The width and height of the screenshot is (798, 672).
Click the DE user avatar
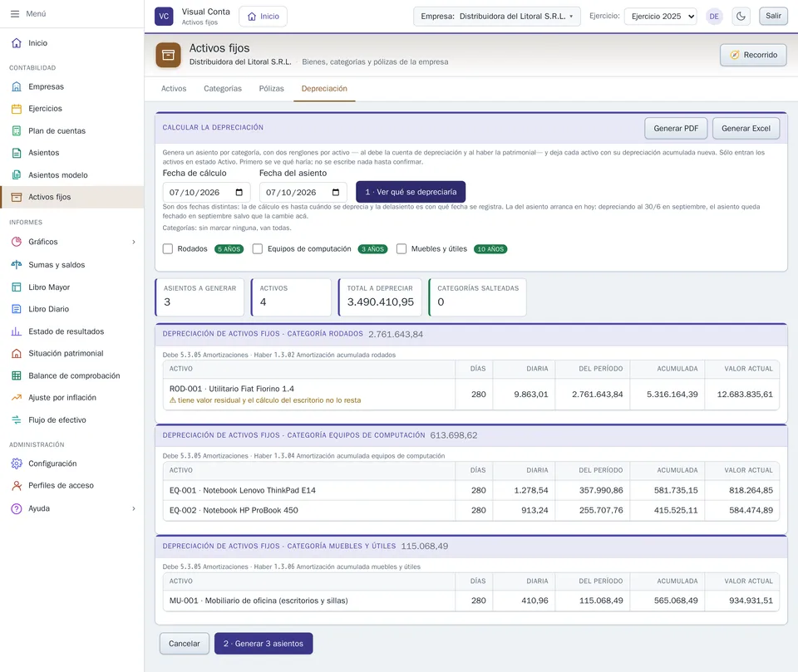click(714, 17)
